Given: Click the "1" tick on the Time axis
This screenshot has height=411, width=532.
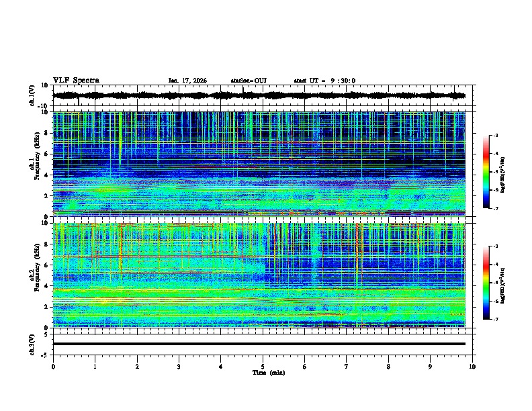Looking at the screenshot, I should click(95, 367).
